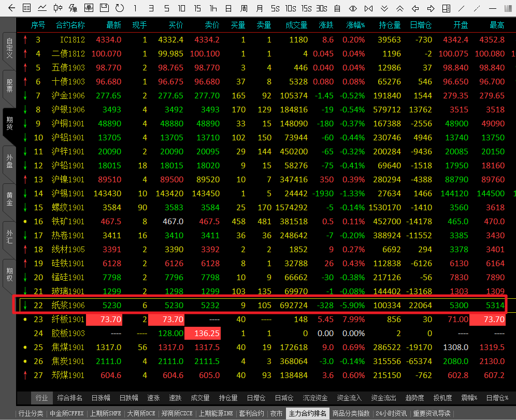
Task: Switch to the 外盘 side tab
Action: click(x=9, y=161)
